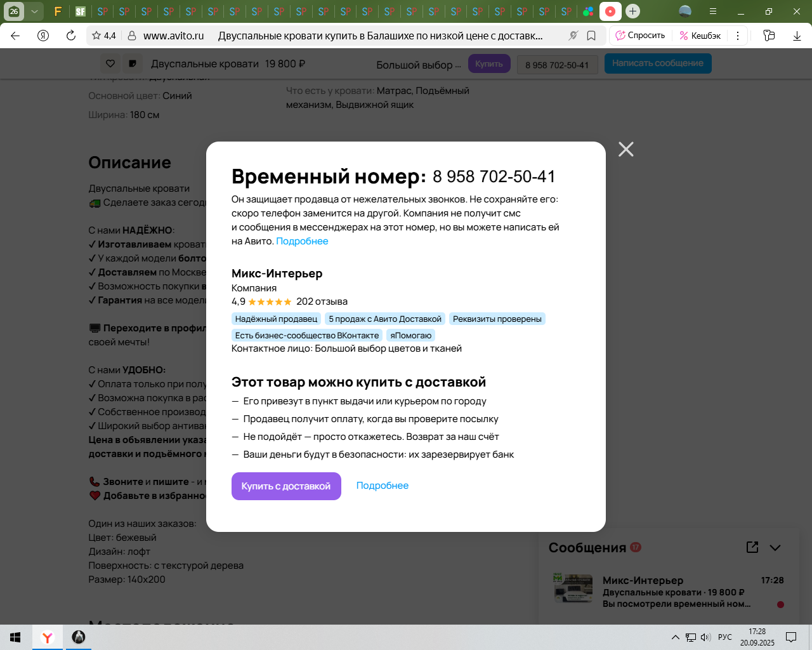
Task: Add the listing to favorites with the heart
Action: click(110, 63)
